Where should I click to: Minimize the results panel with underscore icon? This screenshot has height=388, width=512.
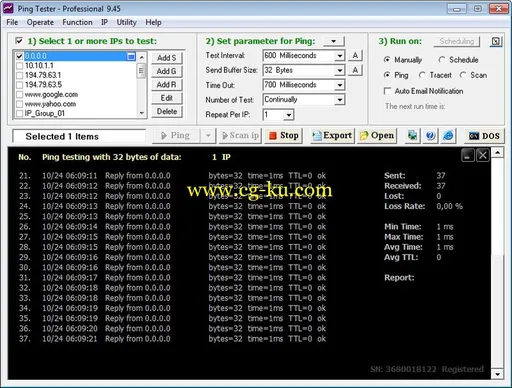tap(468, 155)
